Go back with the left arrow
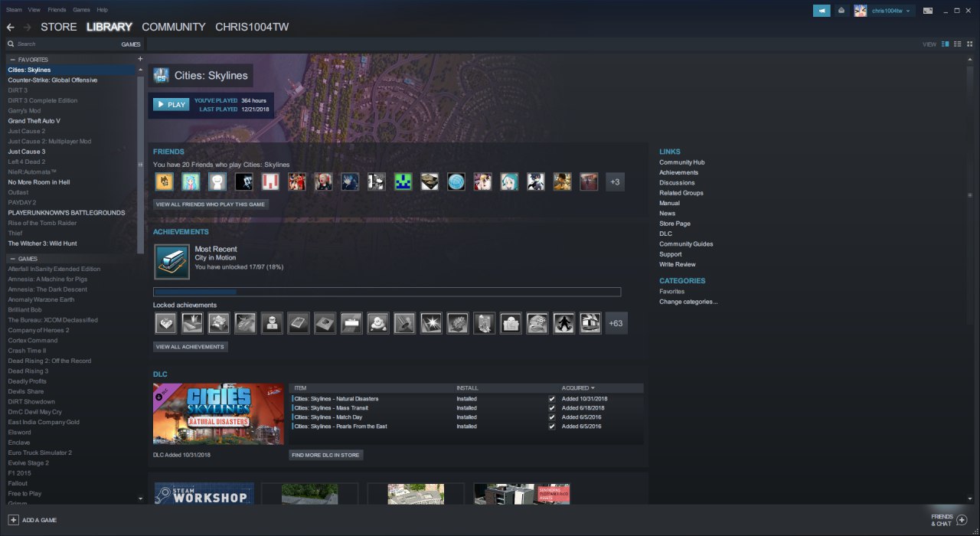This screenshot has height=536, width=980. (11, 27)
